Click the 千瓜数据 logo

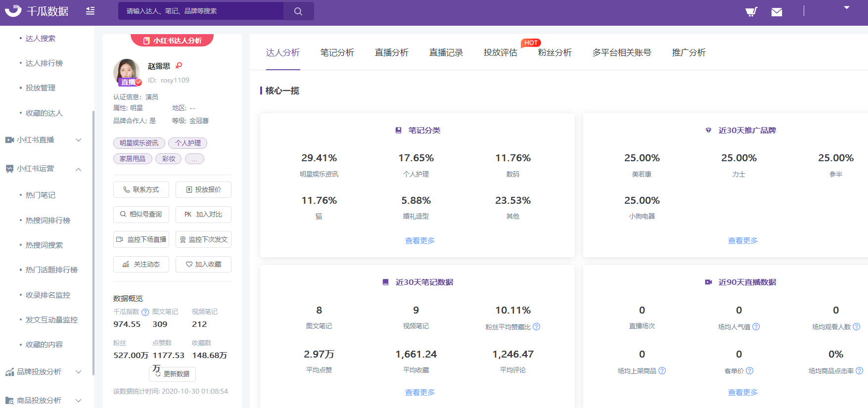click(x=37, y=11)
